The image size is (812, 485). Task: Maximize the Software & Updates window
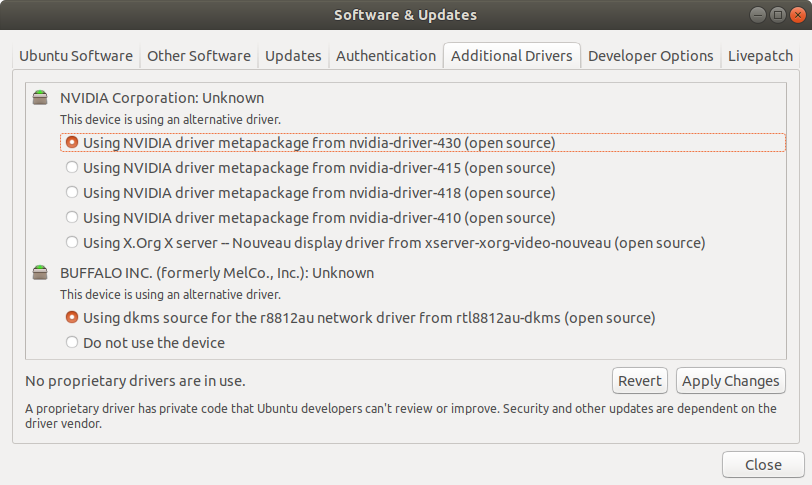point(778,15)
